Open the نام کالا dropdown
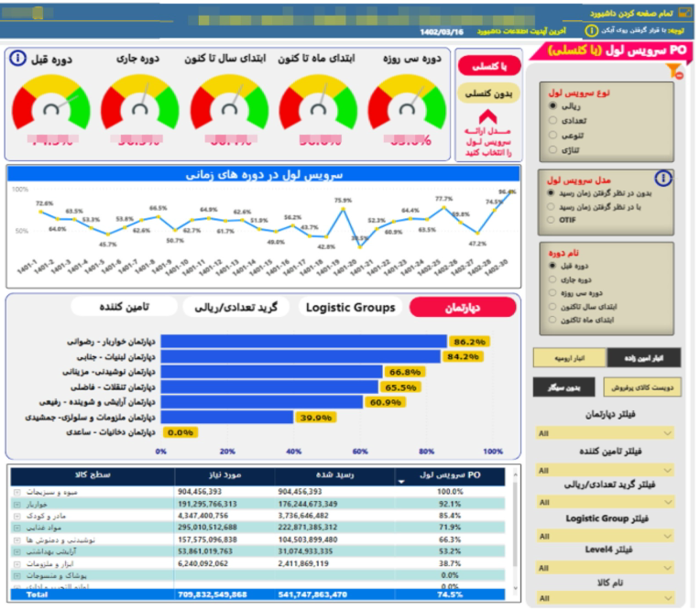700x611 pixels. 605,598
